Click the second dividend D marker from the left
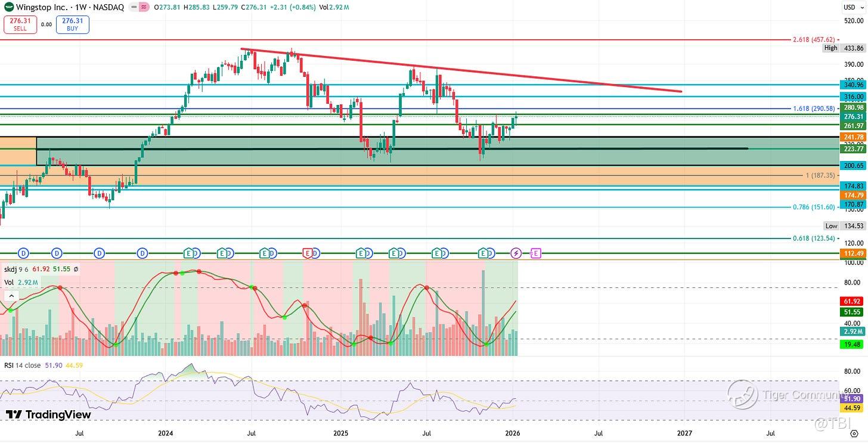 pos(57,253)
